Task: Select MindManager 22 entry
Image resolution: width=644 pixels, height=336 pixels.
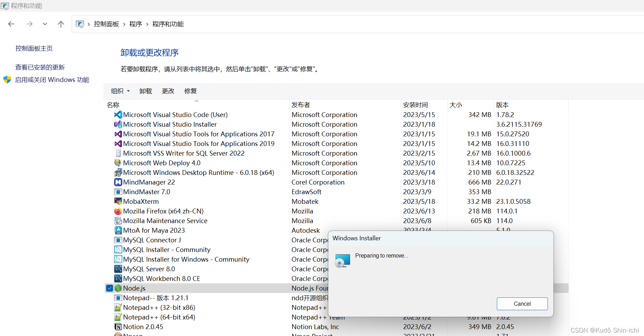Action: click(x=149, y=182)
